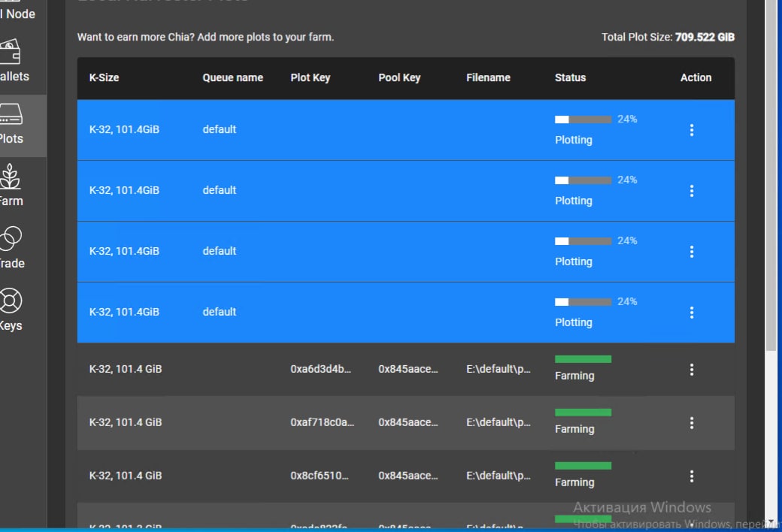Click the Full Node sidebar label
The height and width of the screenshot is (532, 782).
[18, 14]
